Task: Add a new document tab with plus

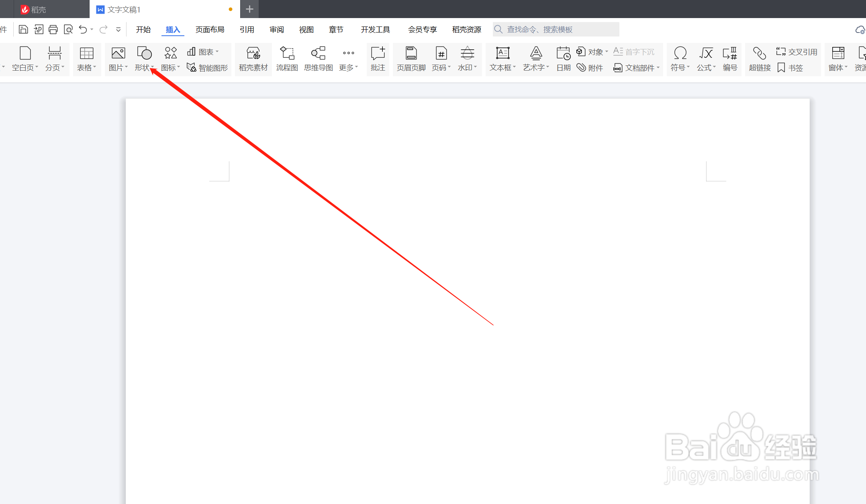Action: pyautogui.click(x=249, y=9)
